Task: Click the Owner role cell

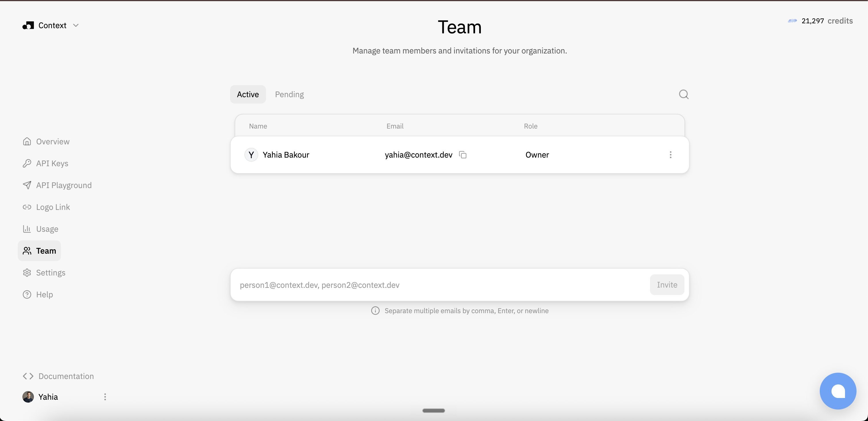Action: coord(537,155)
